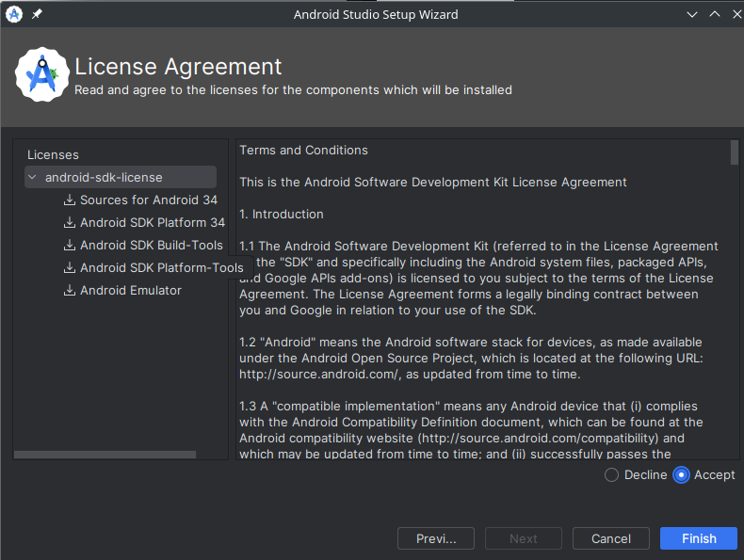
Task: Go back with the Previous button
Action: [x=435, y=538]
